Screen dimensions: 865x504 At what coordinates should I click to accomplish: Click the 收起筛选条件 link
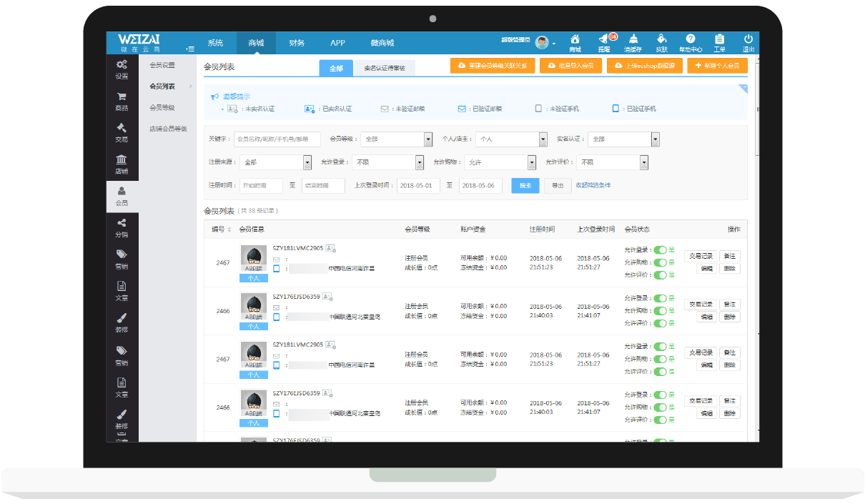(x=593, y=185)
